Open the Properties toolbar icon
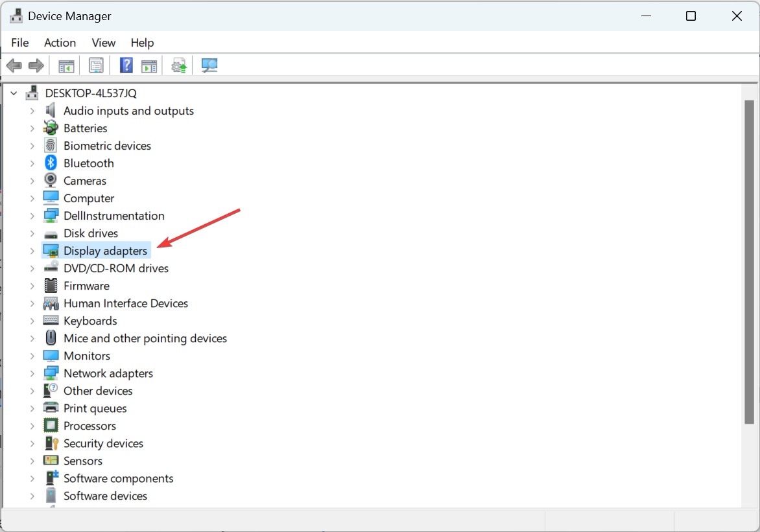This screenshot has height=532, width=760. [x=96, y=65]
